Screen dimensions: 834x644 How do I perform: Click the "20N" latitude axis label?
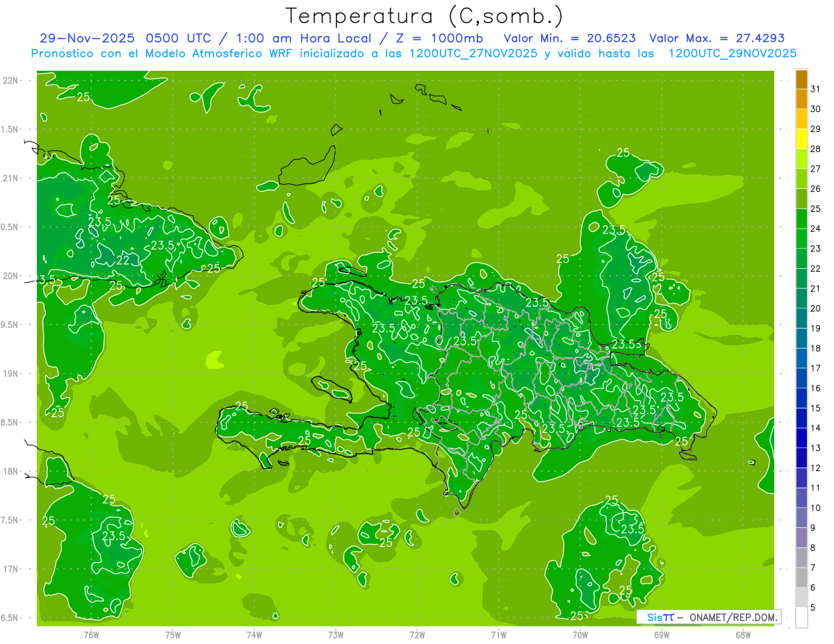point(11,276)
